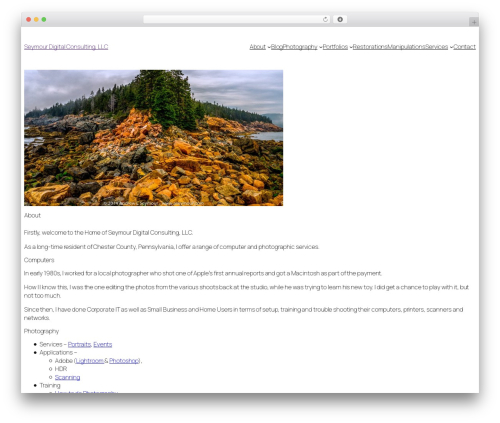Expand the Services submenu chevron
The height and width of the screenshot is (423, 500).
(451, 47)
